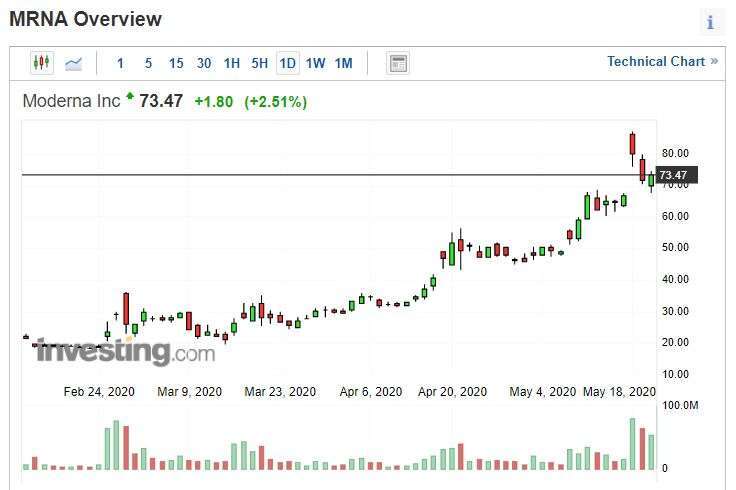Click the 40.00 price axis label

click(x=675, y=279)
